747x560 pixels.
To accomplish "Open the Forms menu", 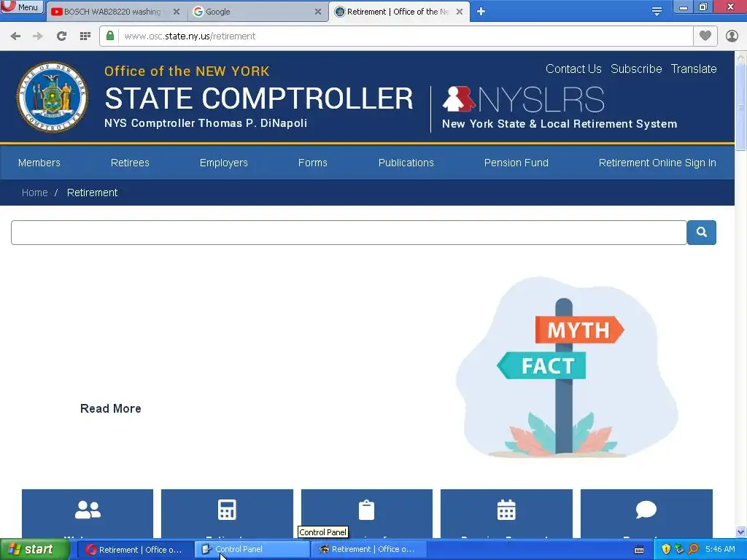I will coord(312,163).
